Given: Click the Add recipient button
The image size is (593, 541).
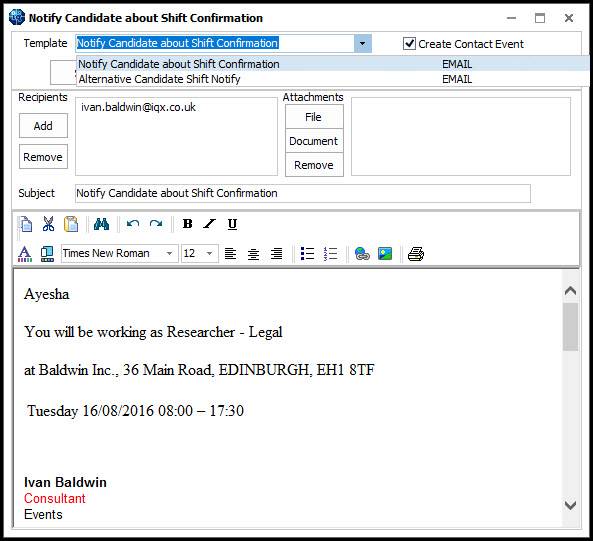Looking at the screenshot, I should tap(43, 126).
